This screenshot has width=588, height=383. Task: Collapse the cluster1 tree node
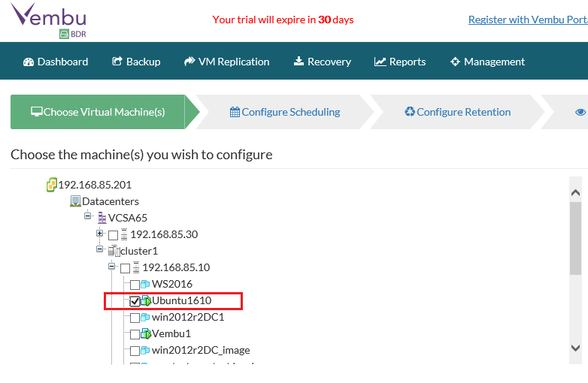99,250
